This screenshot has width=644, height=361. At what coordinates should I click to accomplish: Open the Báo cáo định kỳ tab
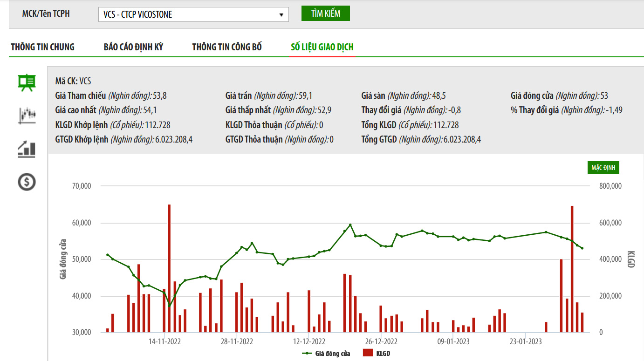tap(133, 47)
